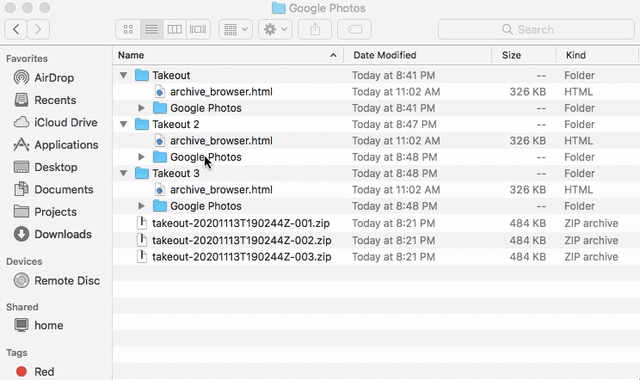Go back with the left arrow button
Screen dimensions: 640x380
(16, 29)
